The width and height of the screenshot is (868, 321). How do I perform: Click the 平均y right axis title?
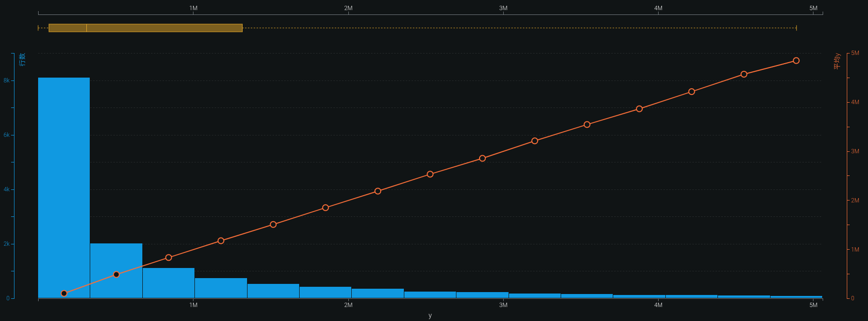coord(838,61)
